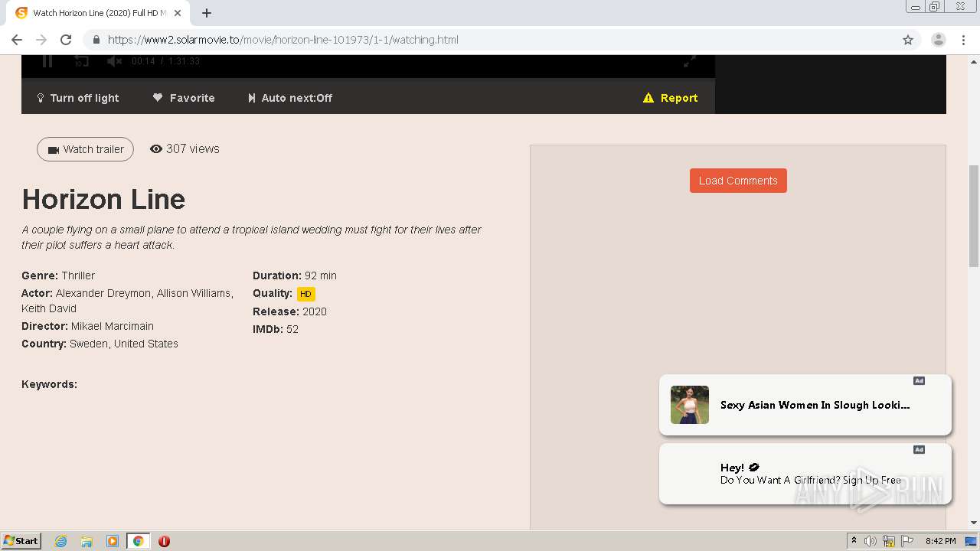This screenshot has width=980, height=551.
Task: Click the Duration 92 min text
Action: [295, 275]
